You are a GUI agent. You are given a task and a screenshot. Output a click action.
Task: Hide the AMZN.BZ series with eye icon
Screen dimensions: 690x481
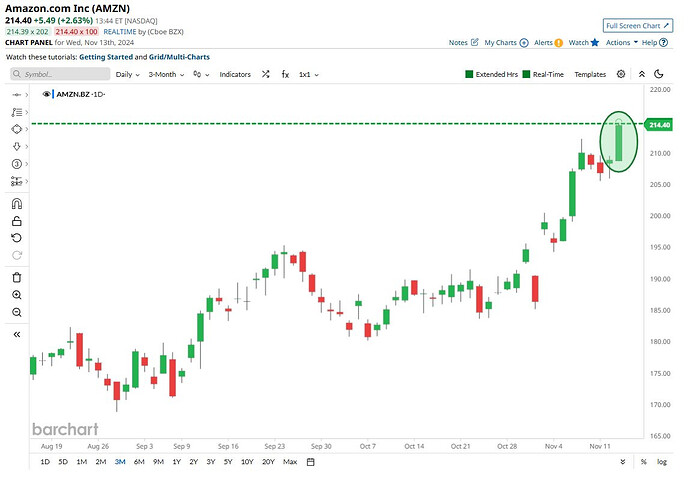(x=46, y=94)
